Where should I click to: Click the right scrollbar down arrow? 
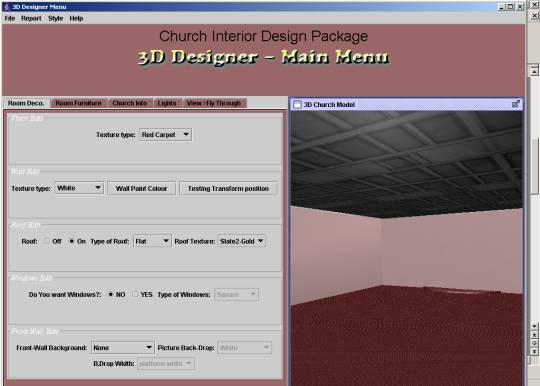(x=534, y=326)
